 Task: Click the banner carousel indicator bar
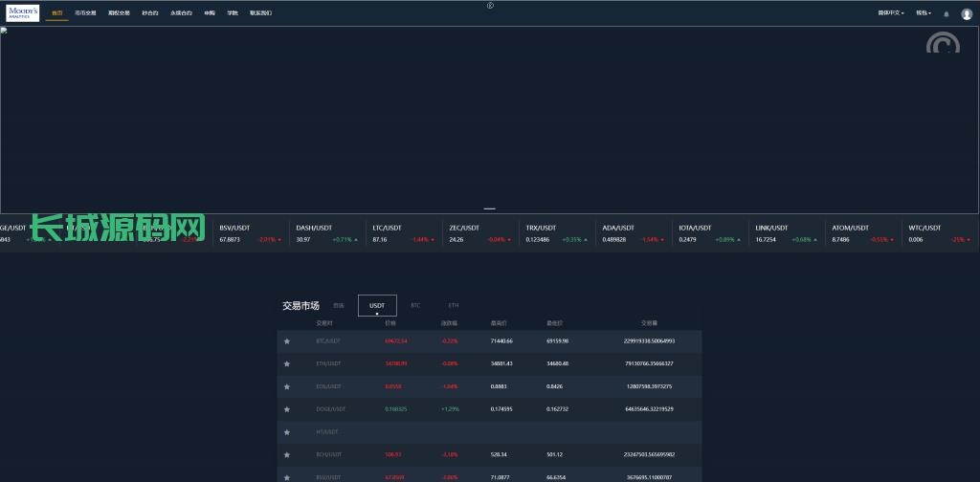[489, 208]
